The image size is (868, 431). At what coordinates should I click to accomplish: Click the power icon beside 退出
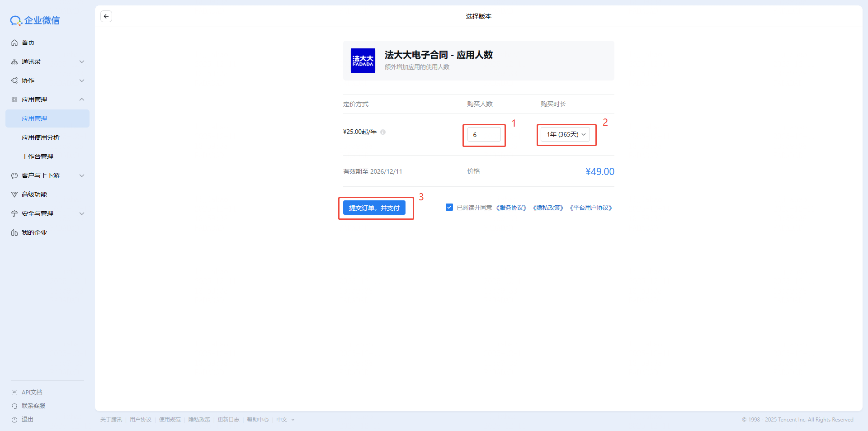[14, 420]
